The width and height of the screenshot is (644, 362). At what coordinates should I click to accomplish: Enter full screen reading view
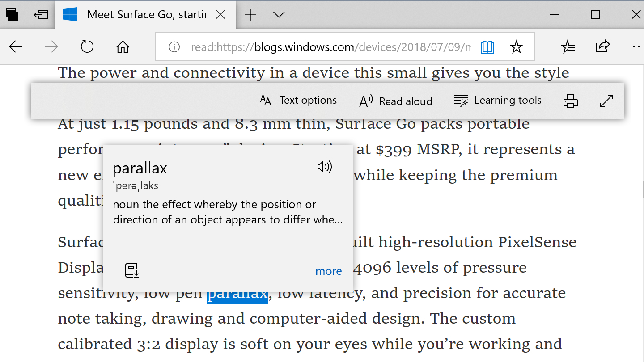606,101
